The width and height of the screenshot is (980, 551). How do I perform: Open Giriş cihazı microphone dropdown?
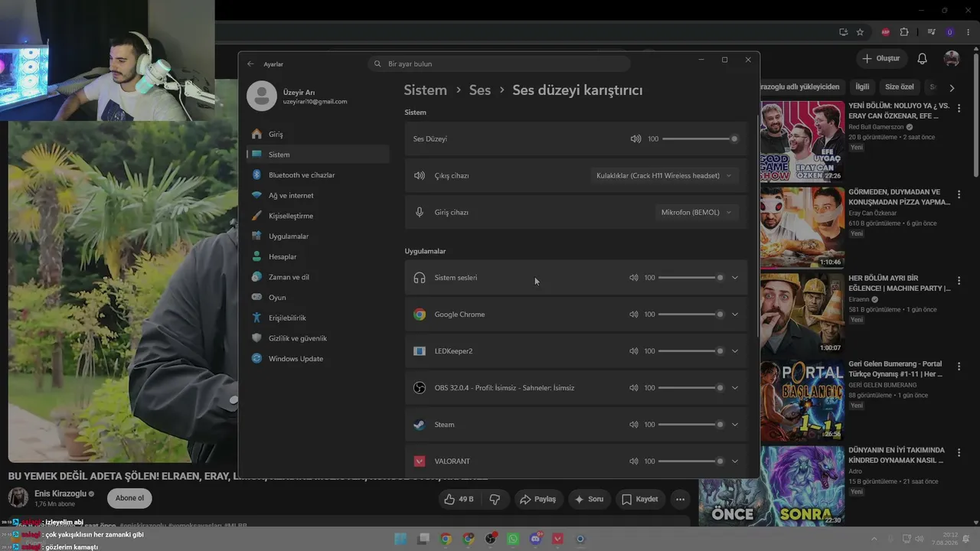pyautogui.click(x=697, y=212)
